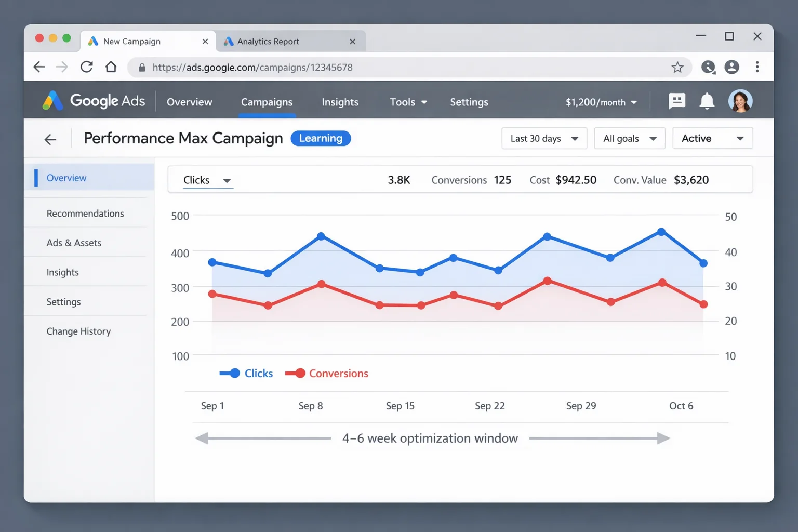Viewport: 798px width, 532px height.
Task: Open Recommendations from the left panel
Action: click(85, 213)
